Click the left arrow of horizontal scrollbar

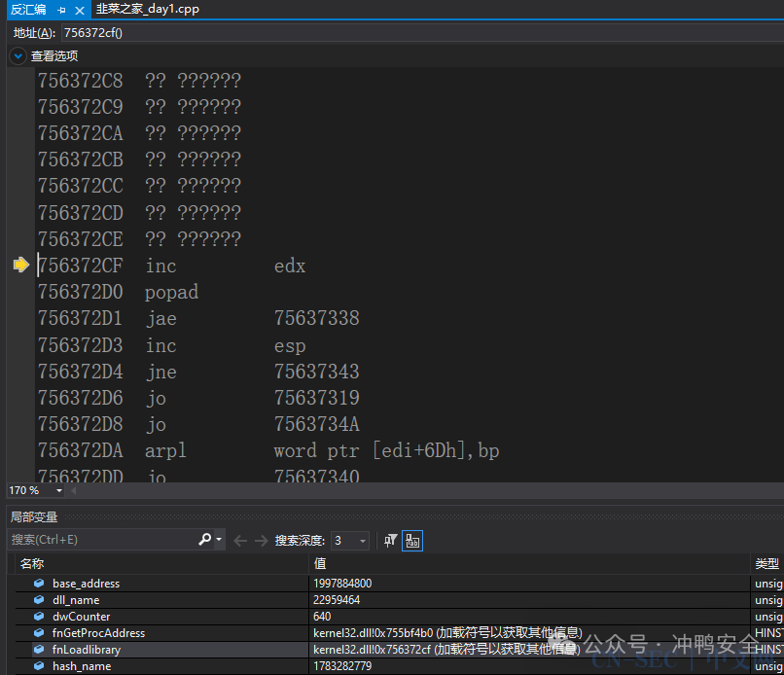click(74, 490)
